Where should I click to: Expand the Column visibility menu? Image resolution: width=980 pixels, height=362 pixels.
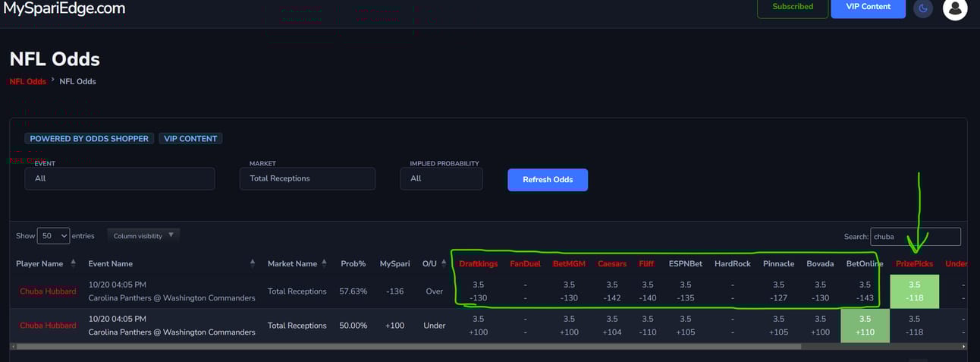(143, 235)
